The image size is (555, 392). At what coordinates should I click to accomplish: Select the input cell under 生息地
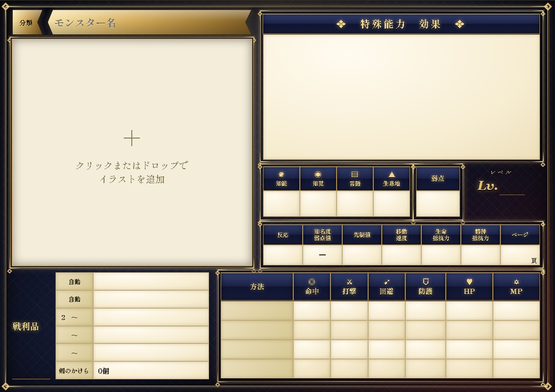[391, 203]
